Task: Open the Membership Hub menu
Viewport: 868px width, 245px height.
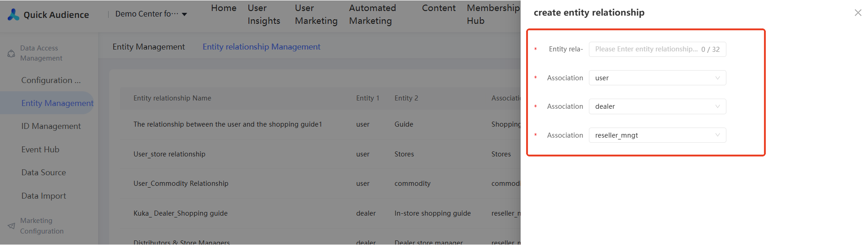Action: pos(493,14)
